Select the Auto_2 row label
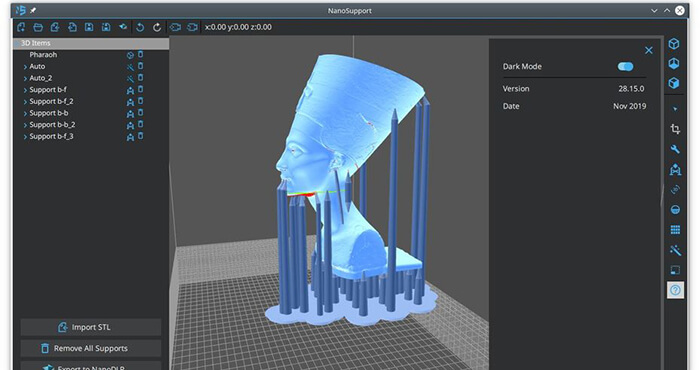 (x=41, y=78)
